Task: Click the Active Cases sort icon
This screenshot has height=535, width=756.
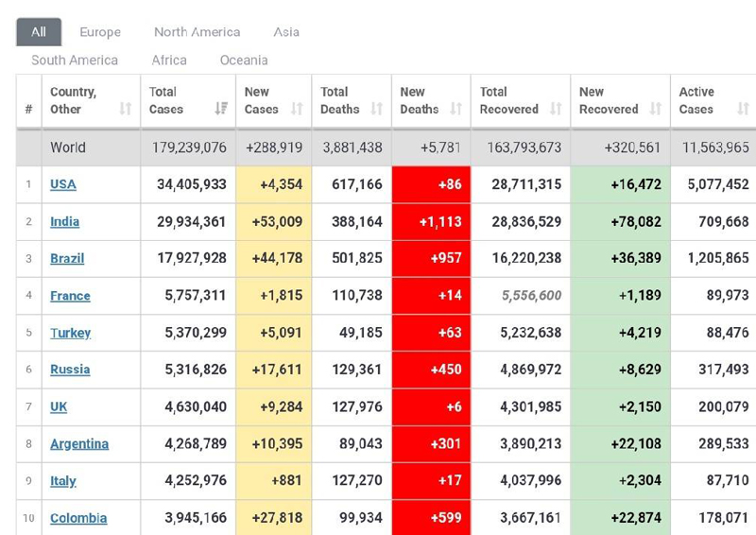Action: (x=743, y=109)
